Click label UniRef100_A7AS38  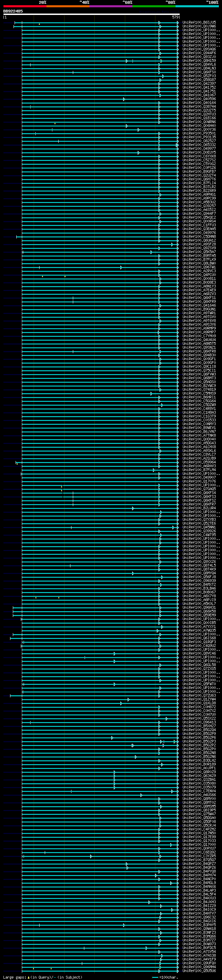[199, 955]
